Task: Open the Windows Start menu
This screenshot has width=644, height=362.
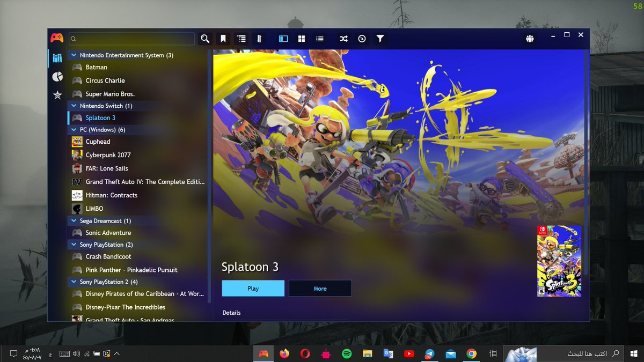Action: point(634,353)
